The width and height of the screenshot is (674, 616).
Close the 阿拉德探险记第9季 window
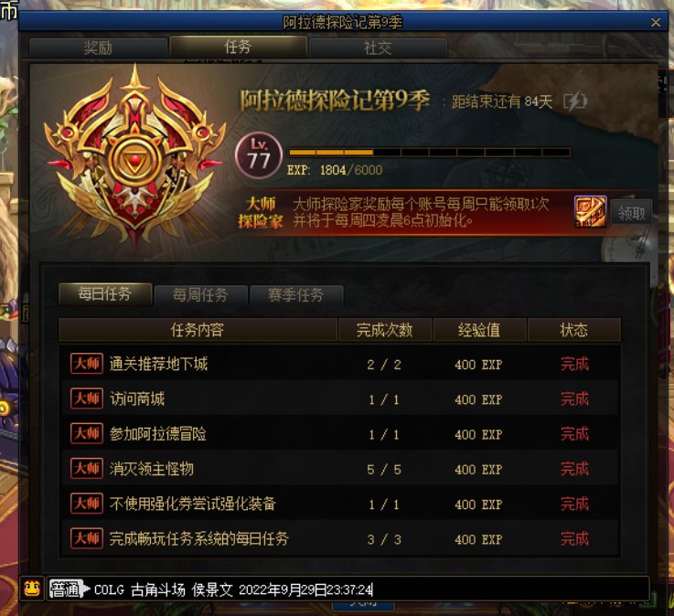pyautogui.click(x=656, y=22)
